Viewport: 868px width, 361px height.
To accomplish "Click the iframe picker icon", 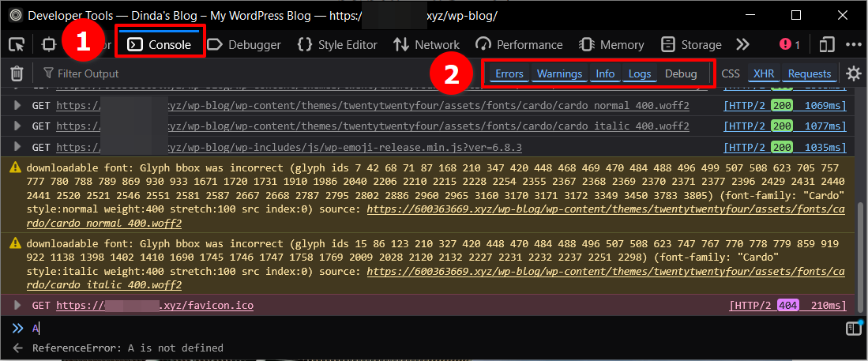I will [x=49, y=45].
